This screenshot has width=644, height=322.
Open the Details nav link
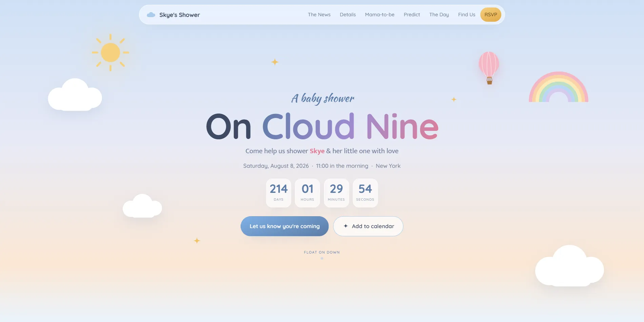(348, 15)
